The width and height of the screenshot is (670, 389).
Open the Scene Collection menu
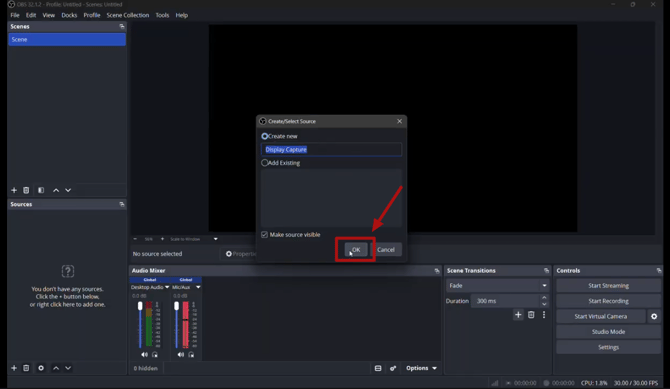[128, 15]
